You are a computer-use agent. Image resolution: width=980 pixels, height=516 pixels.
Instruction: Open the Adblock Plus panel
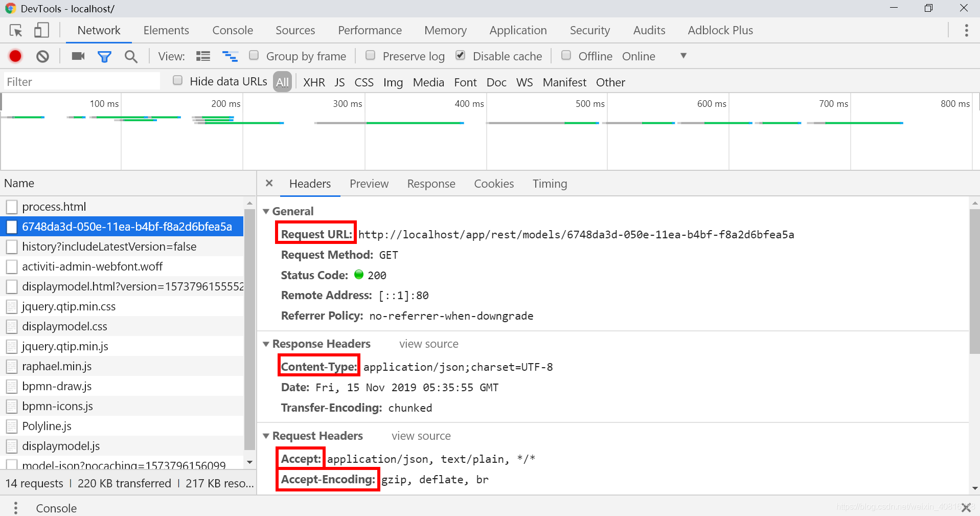(720, 30)
